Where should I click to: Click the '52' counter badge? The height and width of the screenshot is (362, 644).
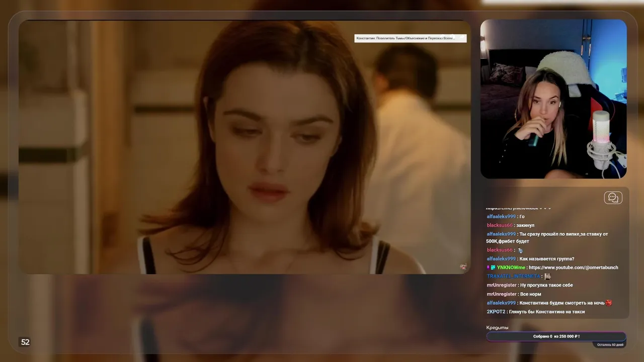click(25, 342)
